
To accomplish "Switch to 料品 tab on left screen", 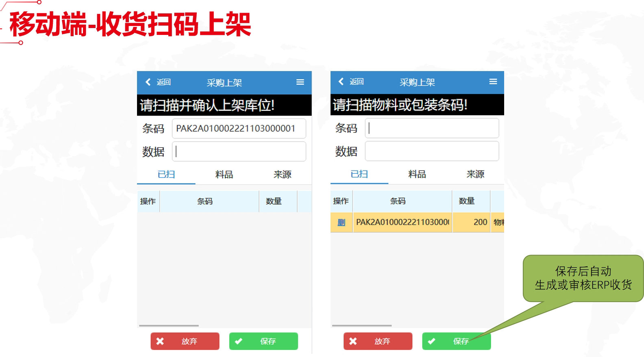I will click(x=224, y=175).
